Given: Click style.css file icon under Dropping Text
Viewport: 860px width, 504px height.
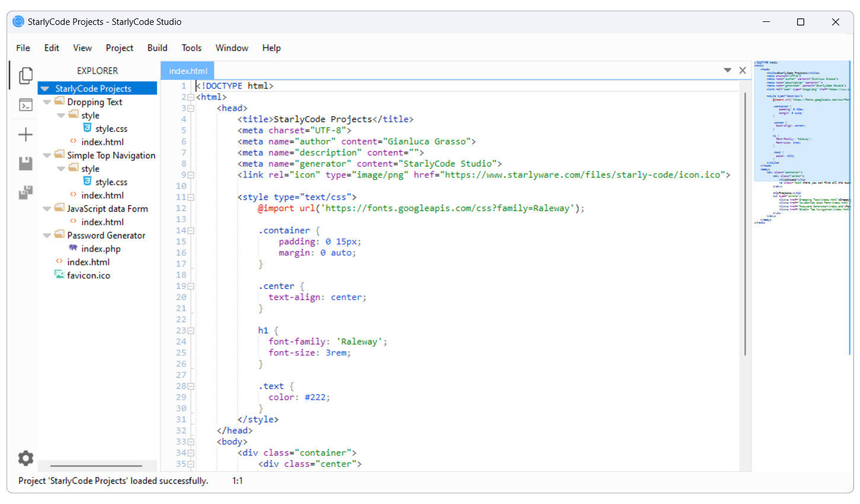Looking at the screenshot, I should [x=87, y=128].
